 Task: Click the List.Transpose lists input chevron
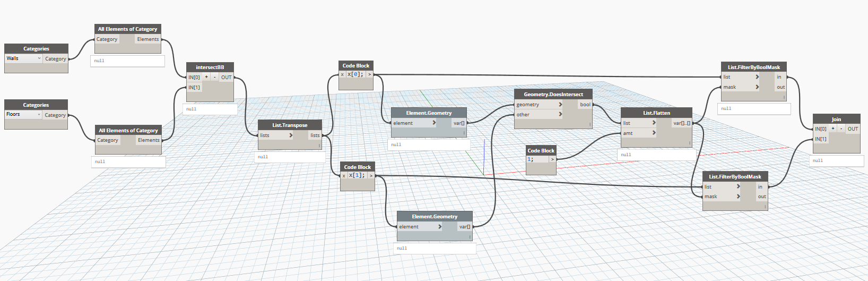tap(291, 135)
